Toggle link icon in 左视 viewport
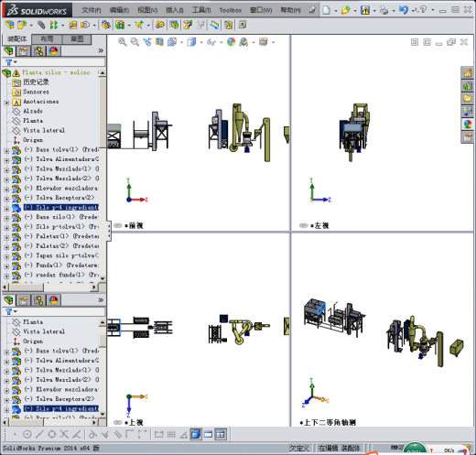476x455 pixels. [x=304, y=225]
